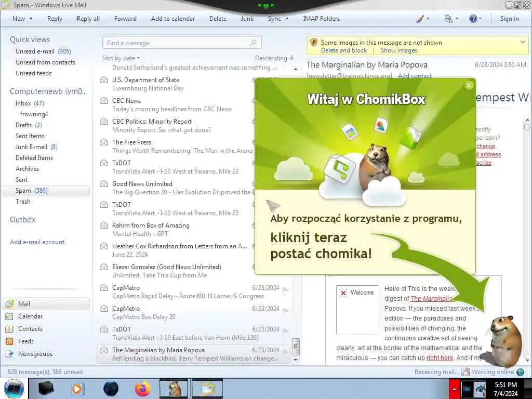Open the Trash folder
The image size is (532, 399).
pyautogui.click(x=23, y=202)
